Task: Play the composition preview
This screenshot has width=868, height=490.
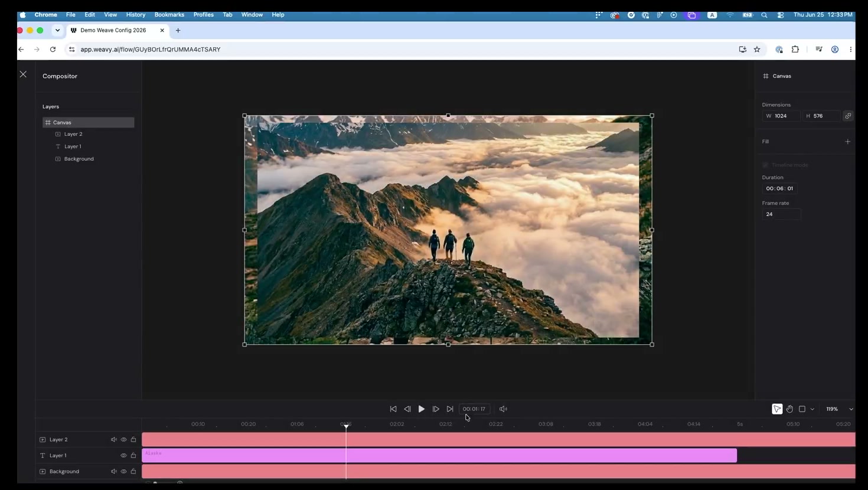Action: click(422, 409)
